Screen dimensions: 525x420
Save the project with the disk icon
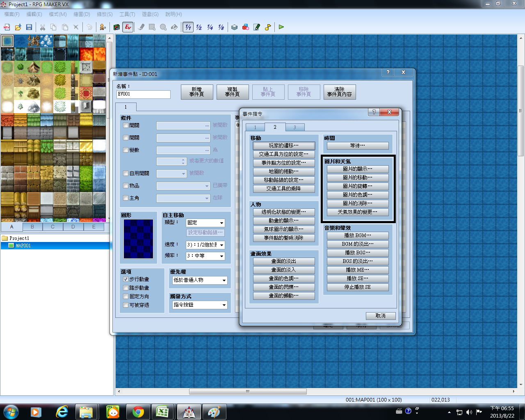point(29,27)
